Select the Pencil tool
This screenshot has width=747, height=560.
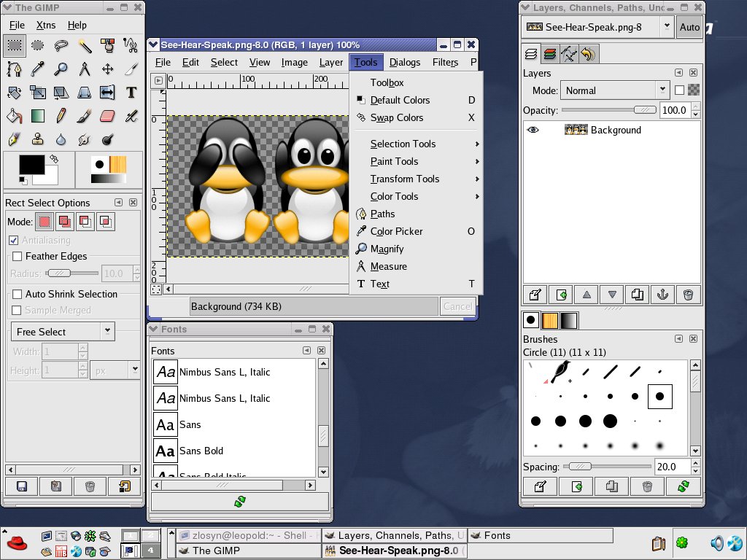[61, 116]
